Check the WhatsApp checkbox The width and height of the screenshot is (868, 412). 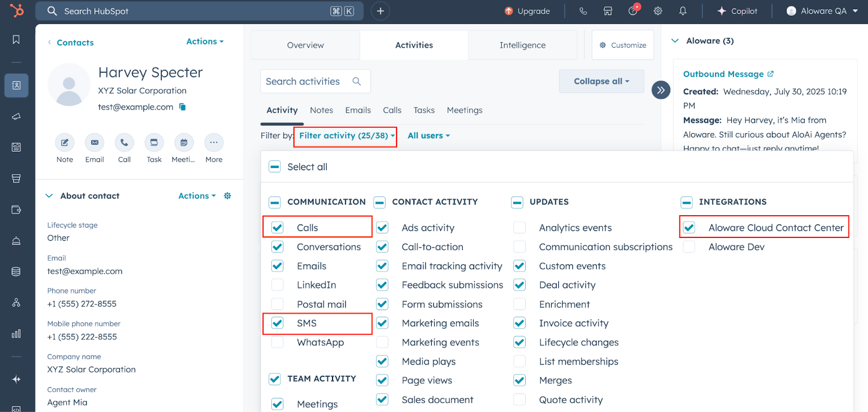coord(277,342)
